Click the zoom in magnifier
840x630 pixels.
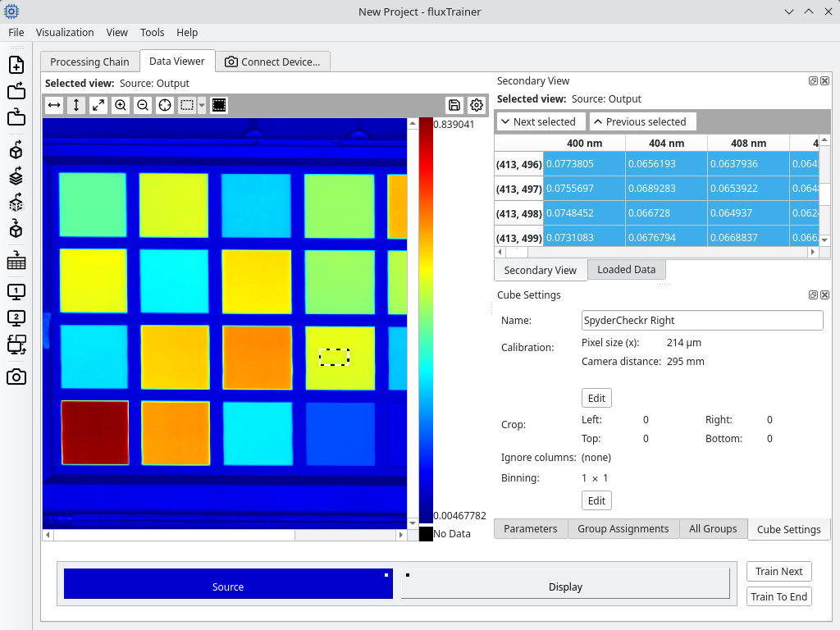pos(121,105)
